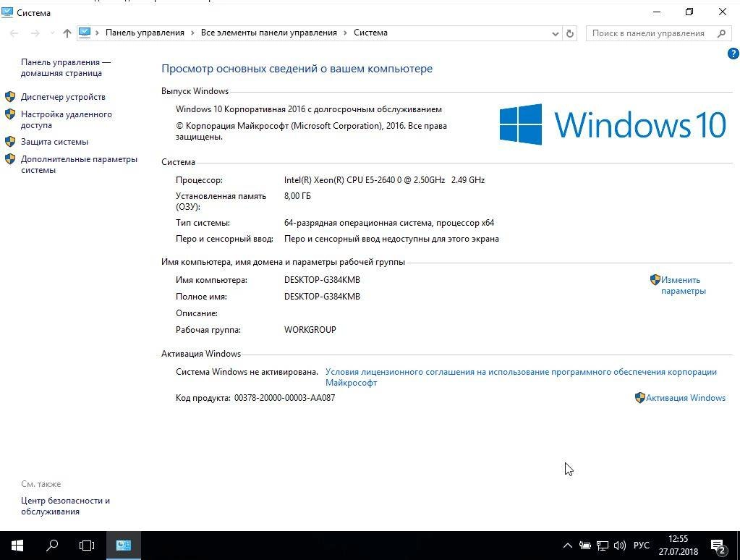Go up one level with the up arrow
740x560 pixels.
[x=67, y=33]
